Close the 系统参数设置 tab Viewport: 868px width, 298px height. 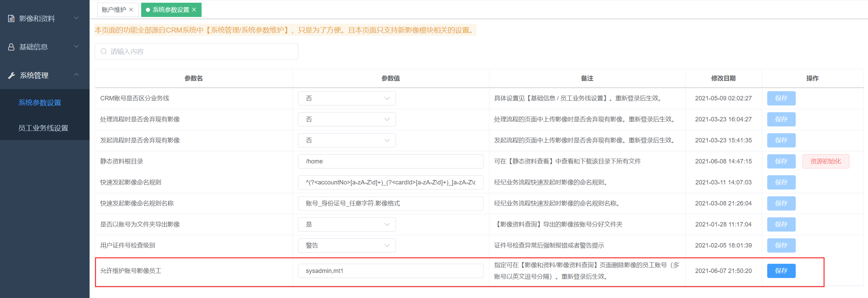[194, 10]
